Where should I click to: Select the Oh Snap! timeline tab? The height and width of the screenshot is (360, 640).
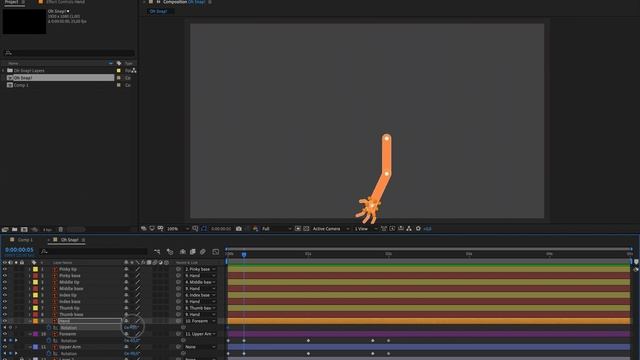(69, 240)
